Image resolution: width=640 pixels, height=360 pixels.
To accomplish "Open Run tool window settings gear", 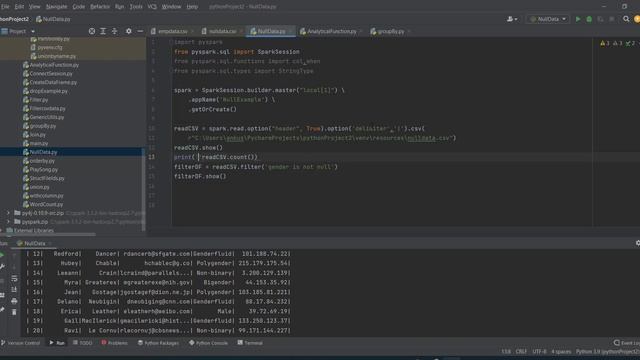I will 638,243.
